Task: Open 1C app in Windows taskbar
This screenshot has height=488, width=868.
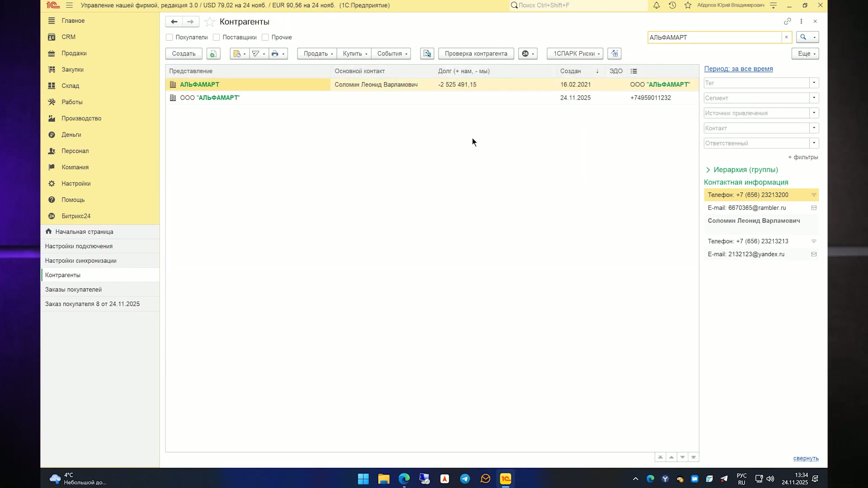Action: point(505,479)
